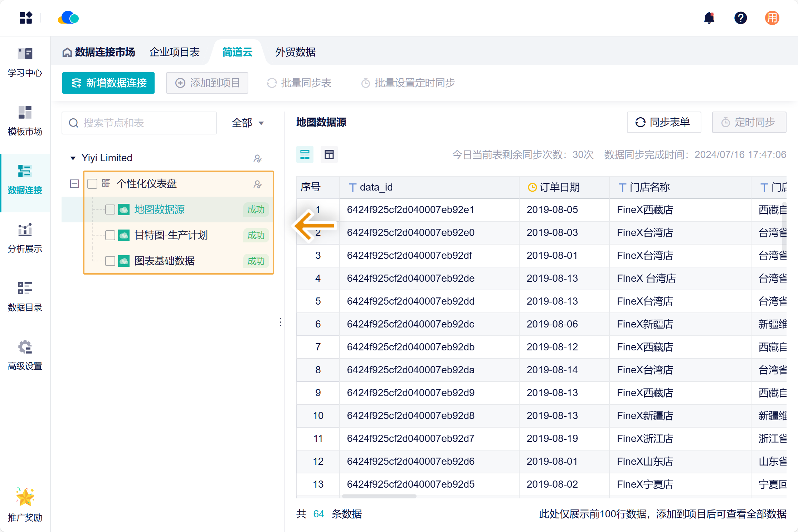This screenshot has width=798, height=532.
Task: Click the 成功 status of 甘特图-生产计划
Action: pyautogui.click(x=256, y=235)
